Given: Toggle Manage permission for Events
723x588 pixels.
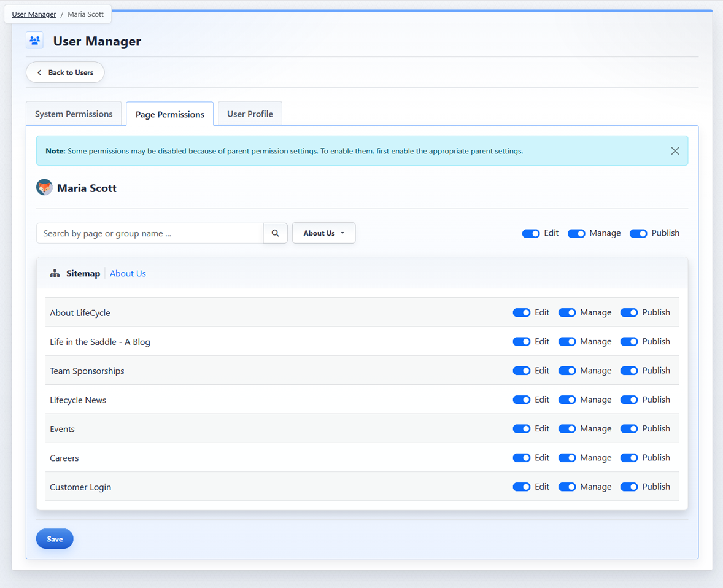Looking at the screenshot, I should click(567, 429).
